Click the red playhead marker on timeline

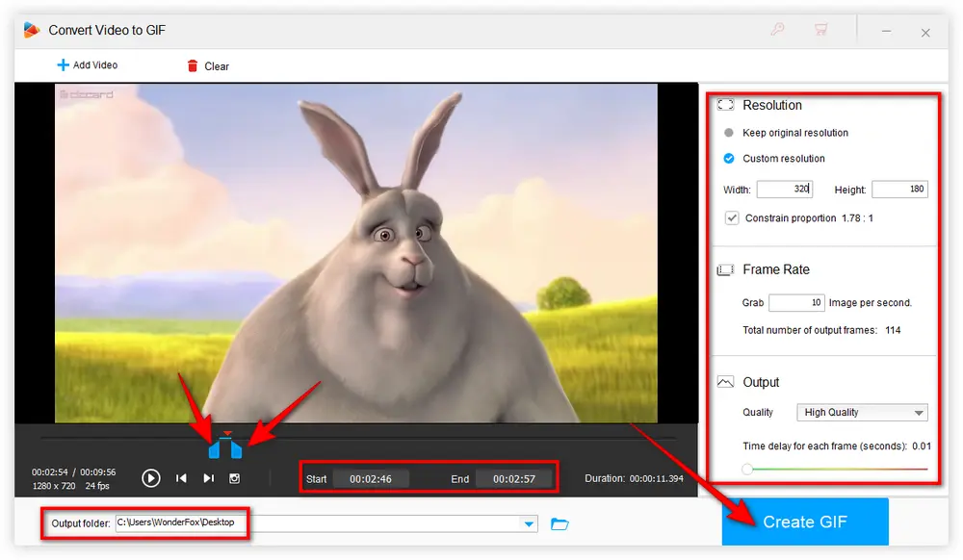(227, 434)
